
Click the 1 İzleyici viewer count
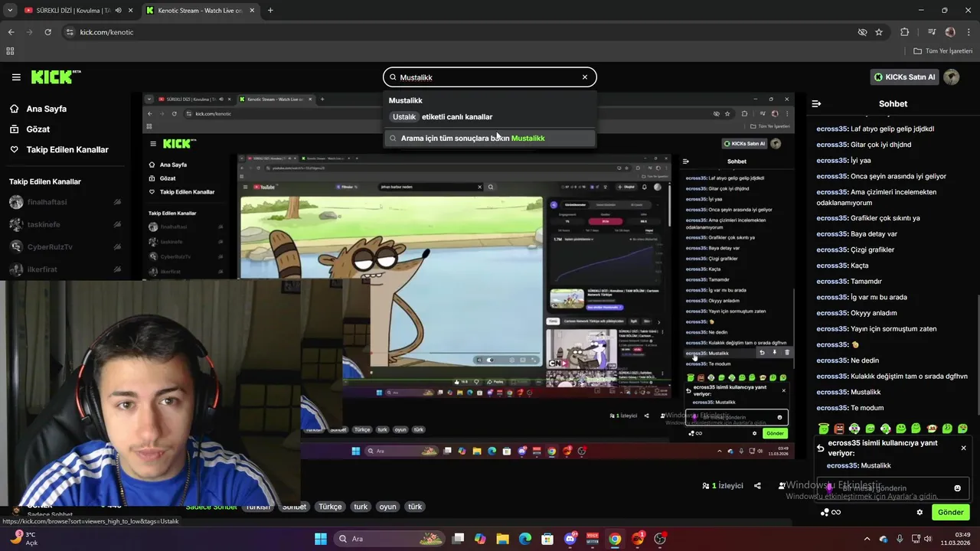(723, 486)
